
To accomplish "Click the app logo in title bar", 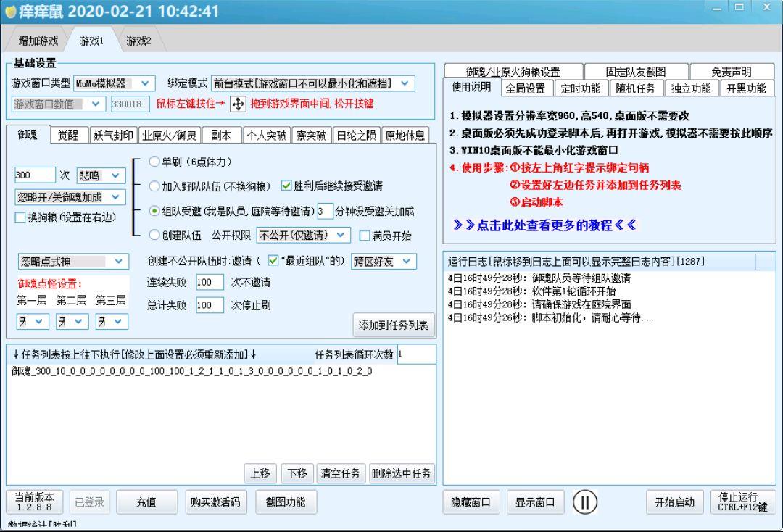I will coord(9,12).
